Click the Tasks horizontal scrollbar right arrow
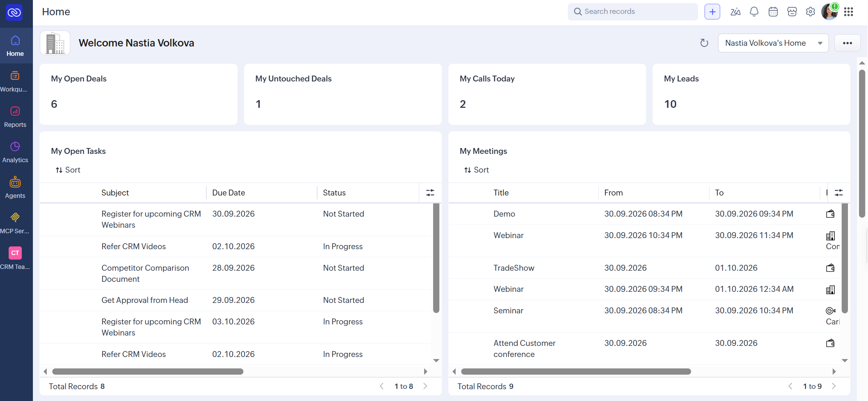This screenshot has height=401, width=868. pyautogui.click(x=426, y=372)
